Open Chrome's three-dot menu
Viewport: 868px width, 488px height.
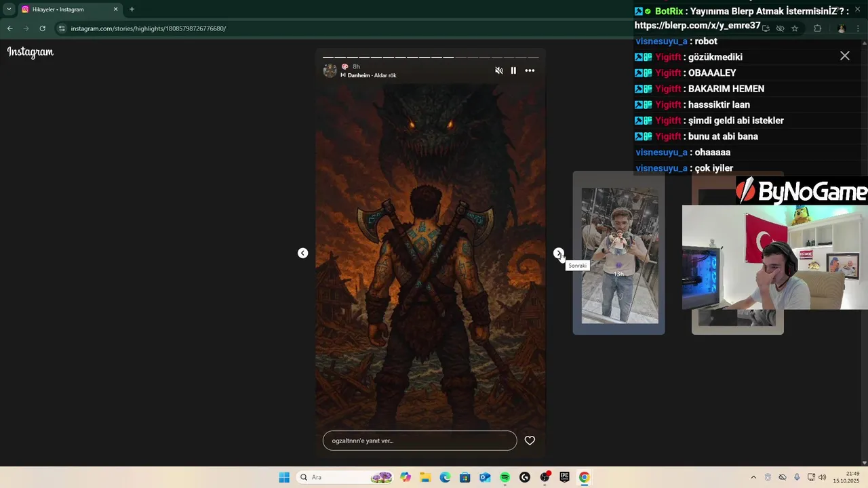859,28
